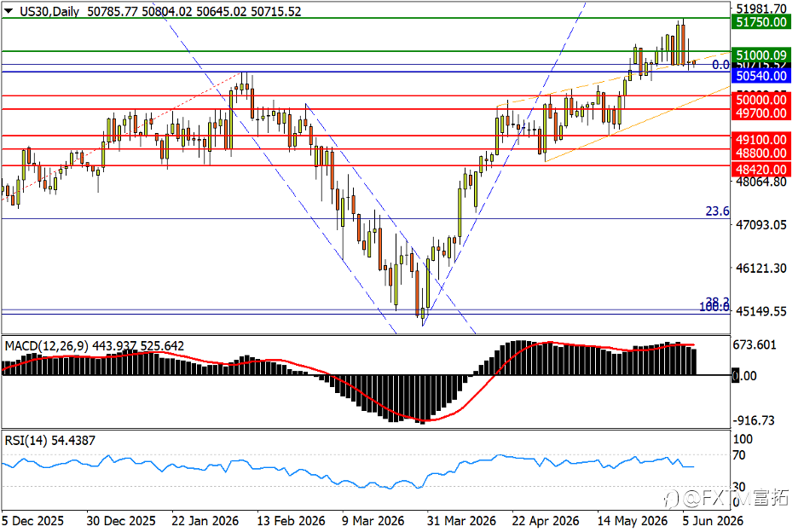Viewport: 798px width, 532px height.
Task: Click the RSI 100 level label
Action: coord(743,439)
